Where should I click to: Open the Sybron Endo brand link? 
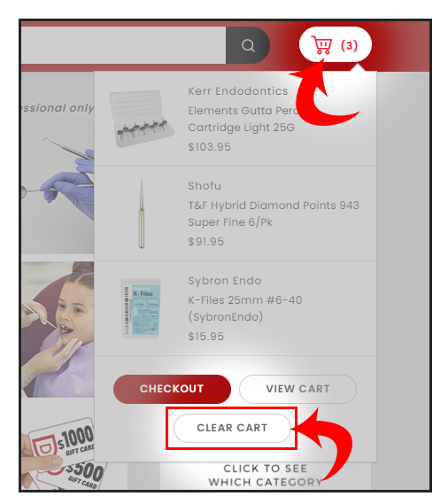point(225,281)
